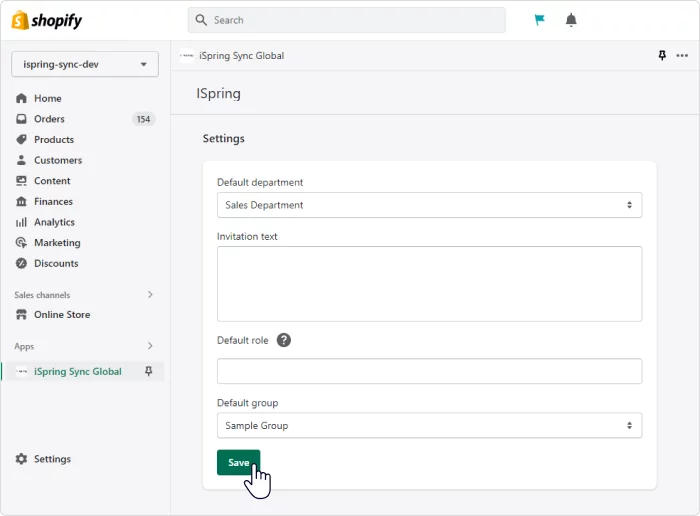This screenshot has height=516, width=700.
Task: Open Orders in the sidebar
Action: click(x=49, y=119)
